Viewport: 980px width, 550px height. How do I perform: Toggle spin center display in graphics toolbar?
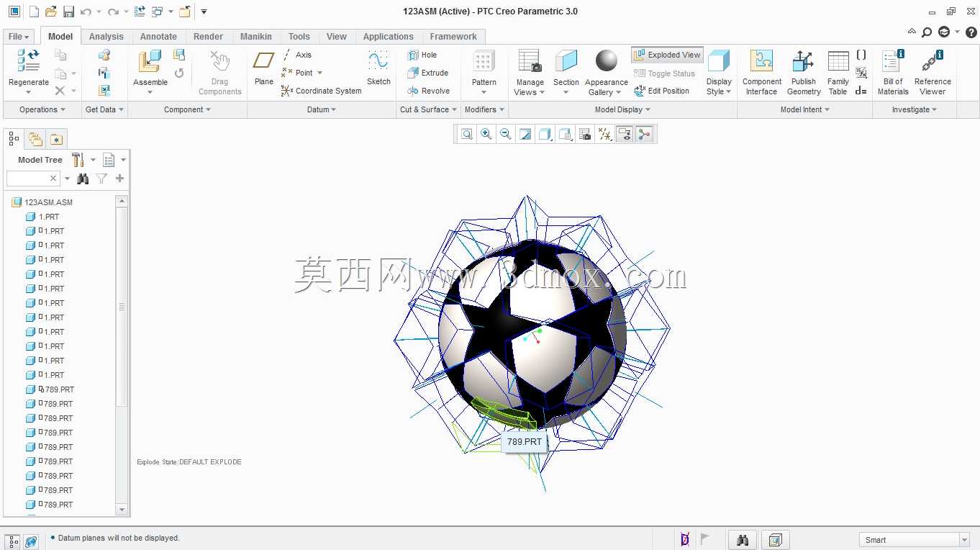pos(644,134)
